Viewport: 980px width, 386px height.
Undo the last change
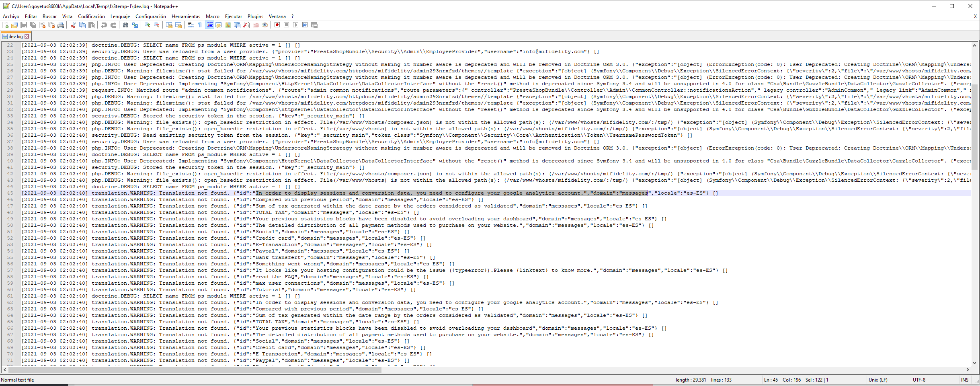(x=104, y=25)
